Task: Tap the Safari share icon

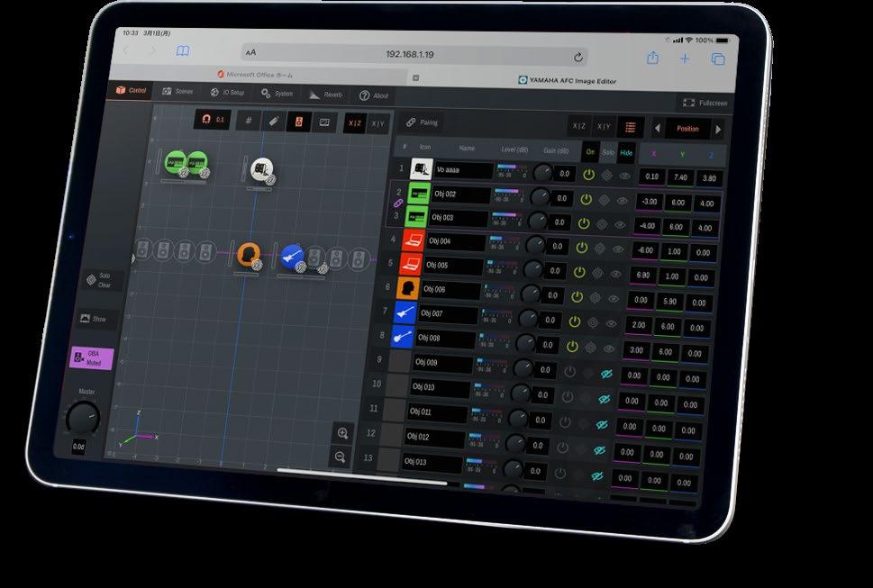Action: coord(652,58)
